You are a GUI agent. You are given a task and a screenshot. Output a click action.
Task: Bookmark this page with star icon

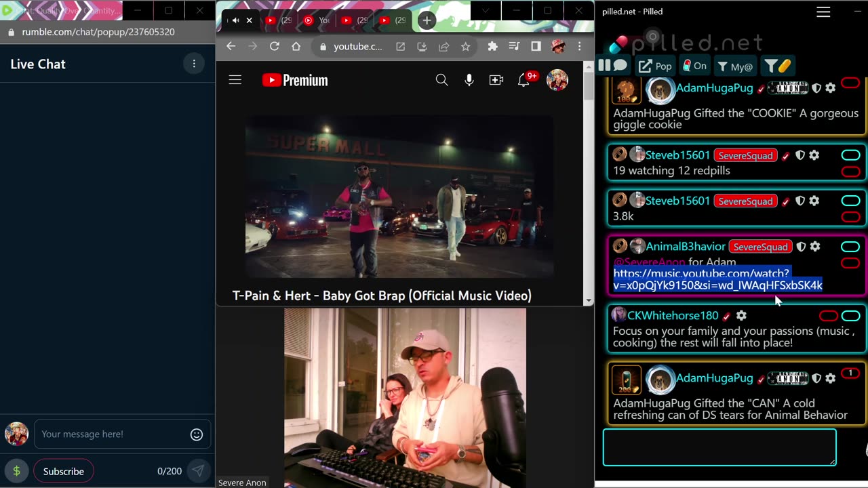pyautogui.click(x=465, y=47)
